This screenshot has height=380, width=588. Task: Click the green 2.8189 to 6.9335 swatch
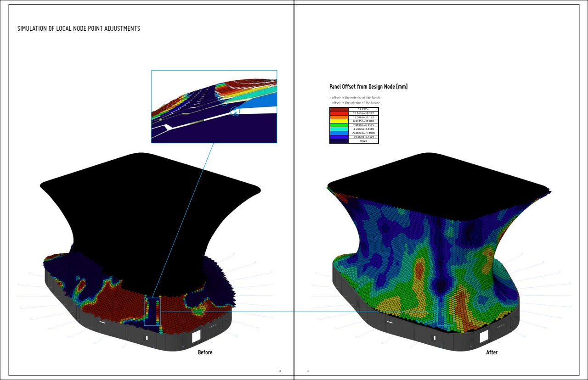point(339,125)
